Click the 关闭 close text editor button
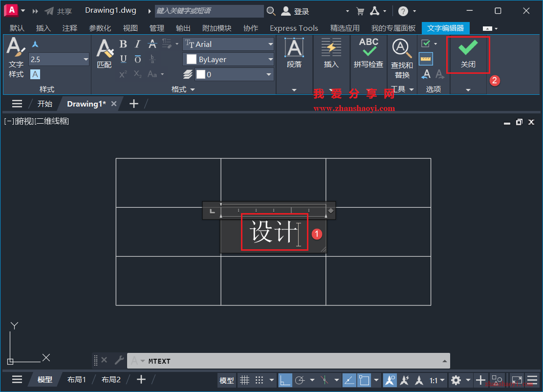 tap(468, 55)
